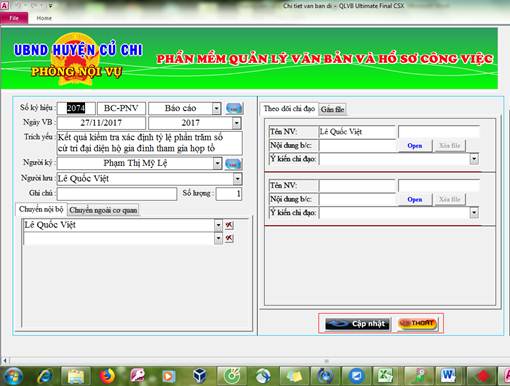The width and height of the screenshot is (510, 386).
Task: Click Xóa file button in second section
Action: (450, 199)
